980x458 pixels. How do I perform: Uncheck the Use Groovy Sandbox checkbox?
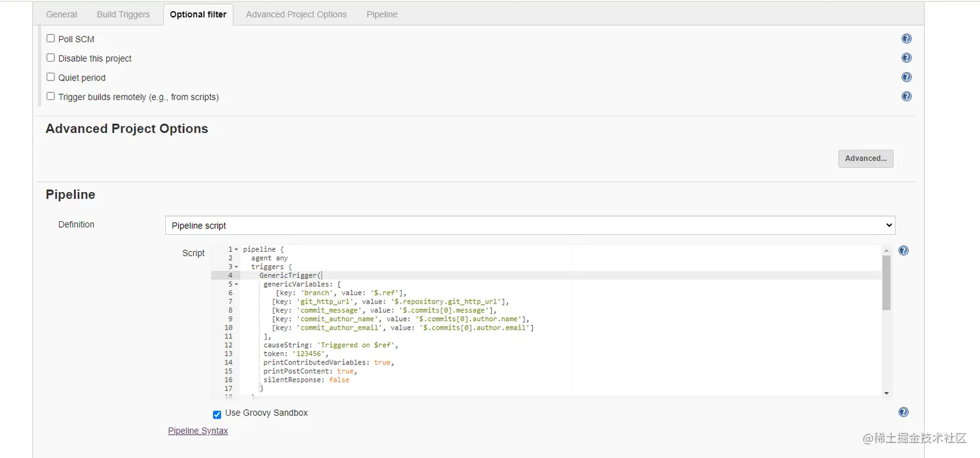point(217,415)
